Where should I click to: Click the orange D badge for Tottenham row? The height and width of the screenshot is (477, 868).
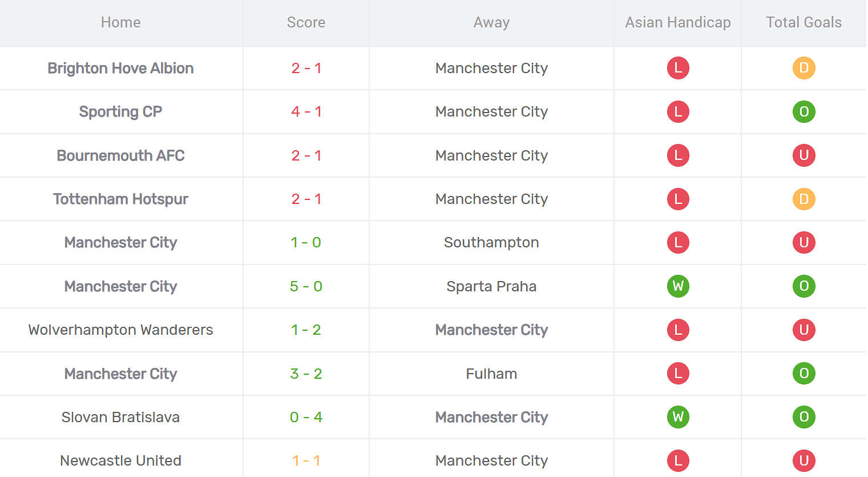[x=804, y=199]
